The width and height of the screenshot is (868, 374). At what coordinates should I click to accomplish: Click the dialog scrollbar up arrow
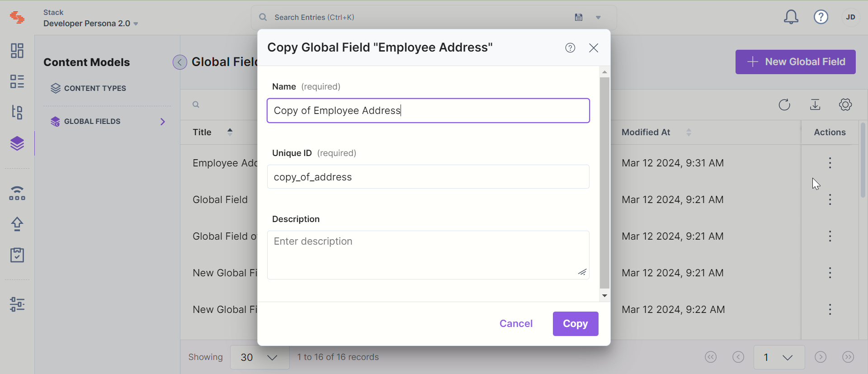click(605, 72)
